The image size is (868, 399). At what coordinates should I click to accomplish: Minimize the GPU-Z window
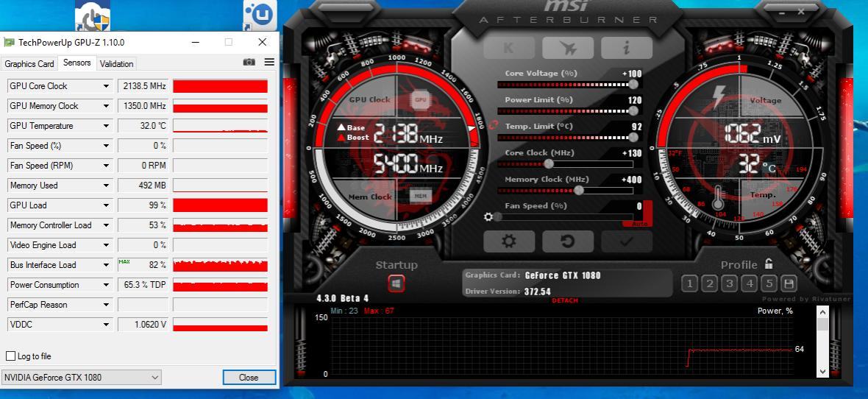pyautogui.click(x=196, y=42)
